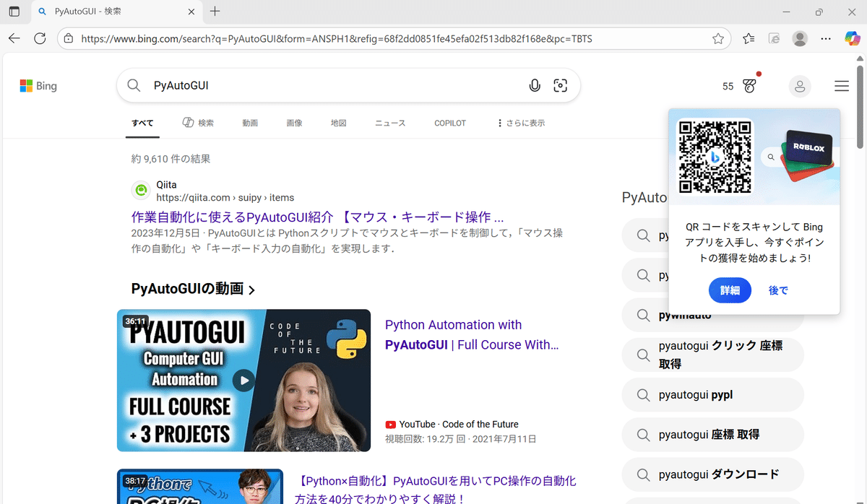867x504 pixels.
Task: Open the favorites list icon in the toolbar
Action: pos(749,38)
